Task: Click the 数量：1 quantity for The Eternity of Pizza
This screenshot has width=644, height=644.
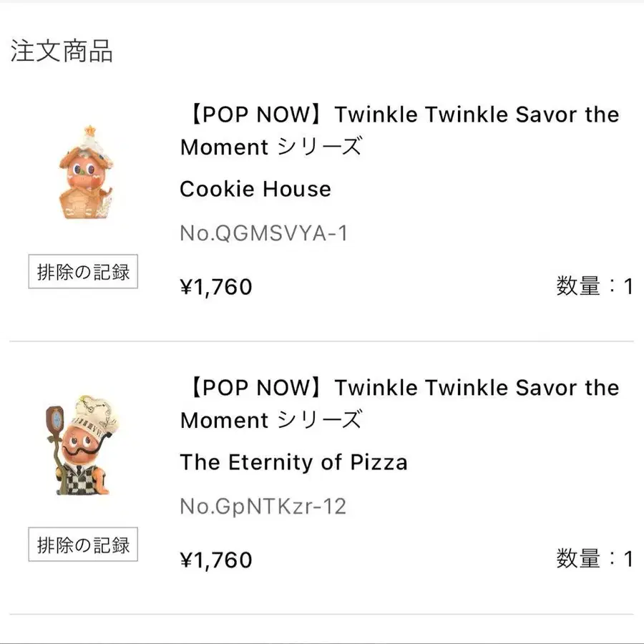Action: pos(594,560)
